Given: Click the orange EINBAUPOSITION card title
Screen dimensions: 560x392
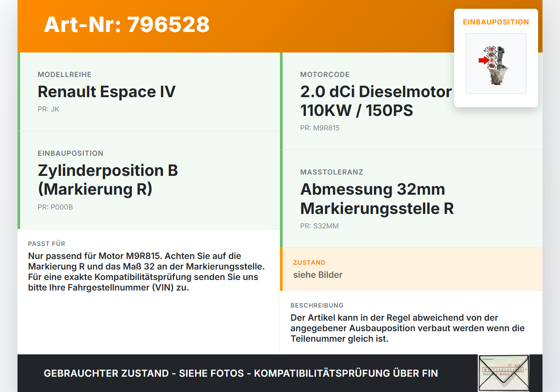Looking at the screenshot, I should [x=496, y=22].
